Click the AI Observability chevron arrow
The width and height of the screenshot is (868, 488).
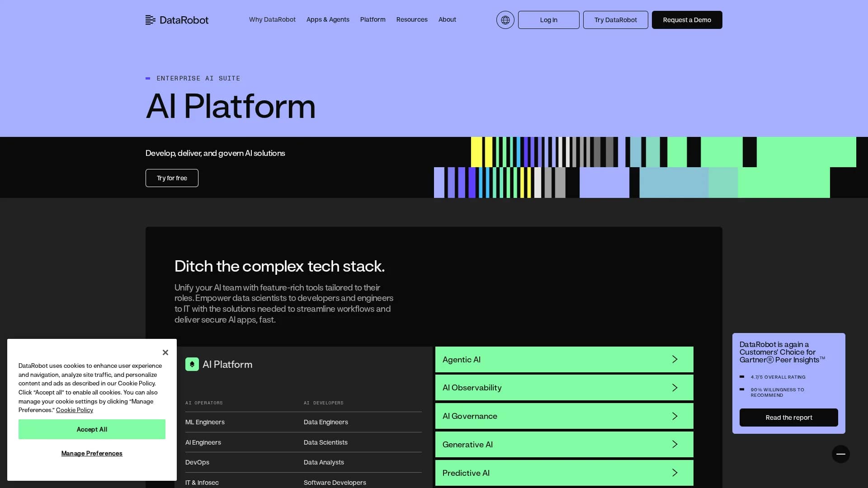click(x=675, y=388)
